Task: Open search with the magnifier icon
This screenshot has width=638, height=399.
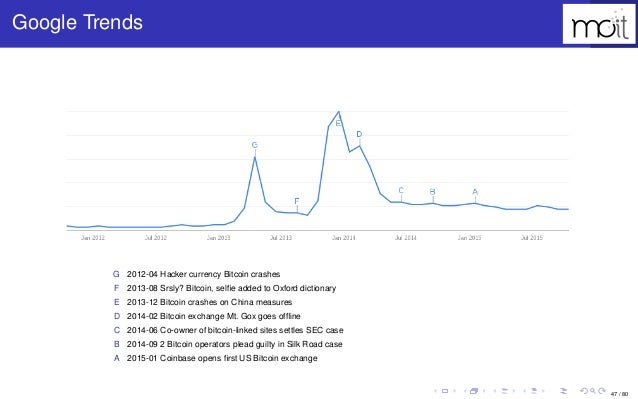Action: [593, 391]
